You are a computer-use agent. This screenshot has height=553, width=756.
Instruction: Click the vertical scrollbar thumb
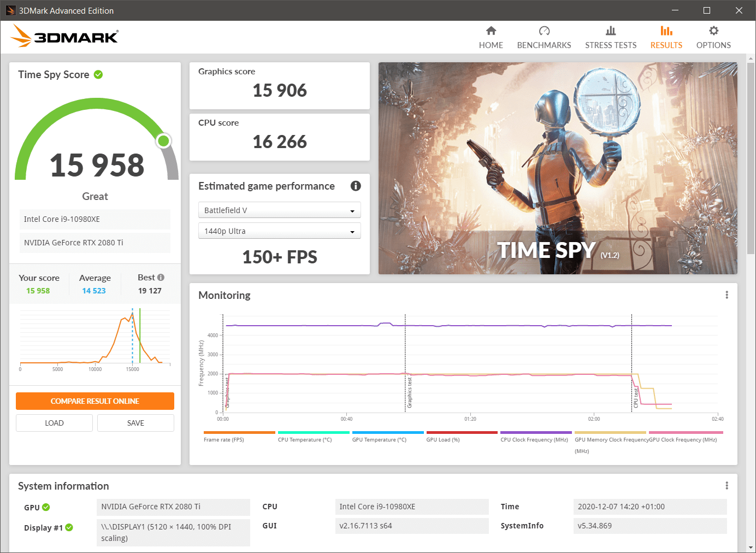click(x=751, y=158)
